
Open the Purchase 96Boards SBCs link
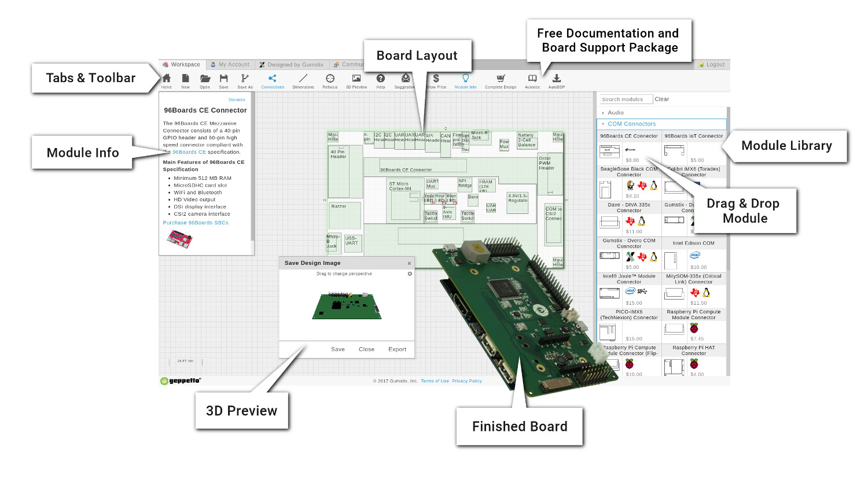pos(196,223)
